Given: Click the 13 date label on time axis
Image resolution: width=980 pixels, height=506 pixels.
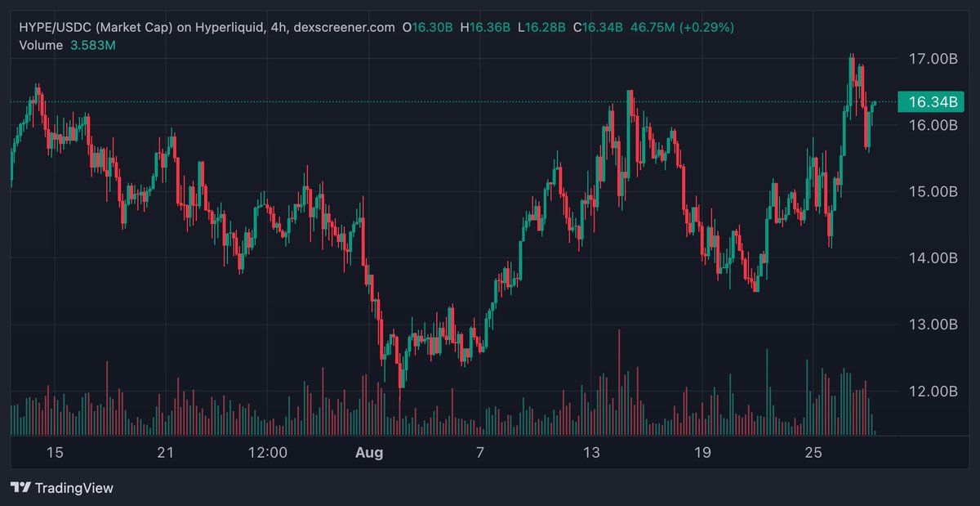Looking at the screenshot, I should [591, 452].
